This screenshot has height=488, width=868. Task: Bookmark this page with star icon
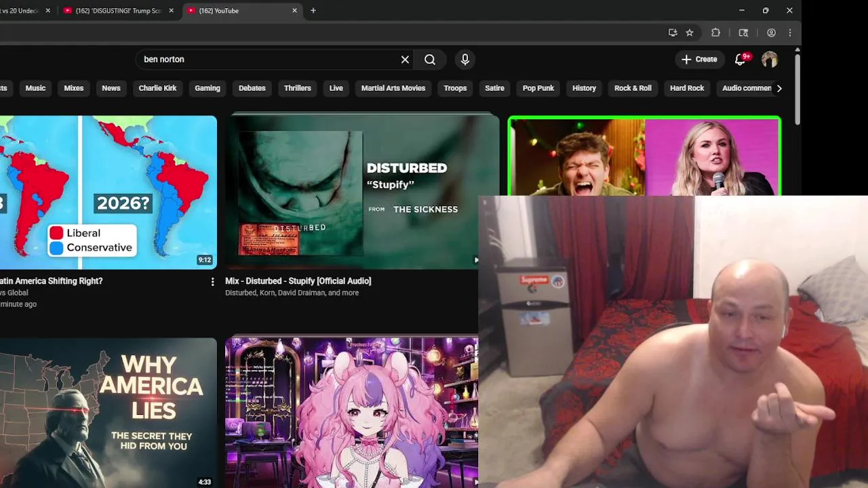[690, 33]
